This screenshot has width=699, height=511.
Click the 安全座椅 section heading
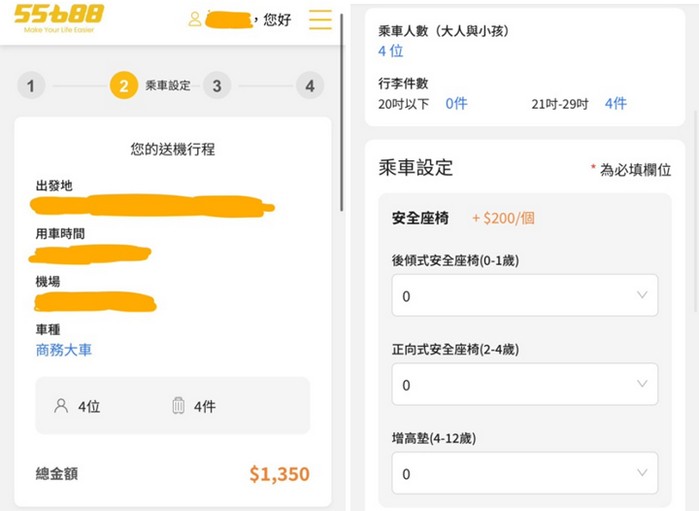(x=420, y=218)
